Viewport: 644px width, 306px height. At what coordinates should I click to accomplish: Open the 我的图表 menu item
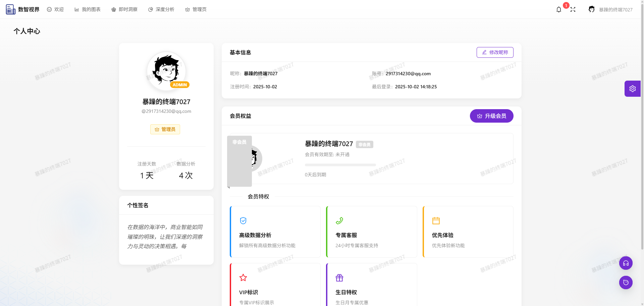pyautogui.click(x=87, y=9)
